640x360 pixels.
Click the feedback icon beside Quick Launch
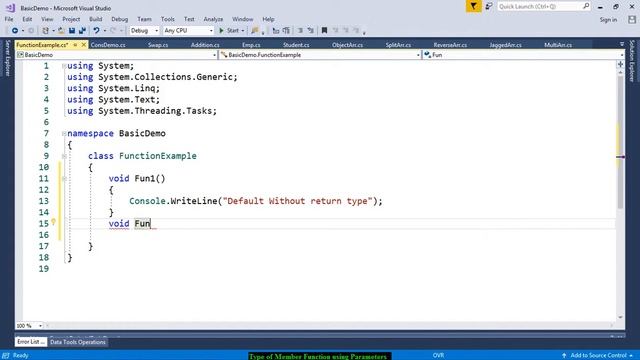point(489,7)
